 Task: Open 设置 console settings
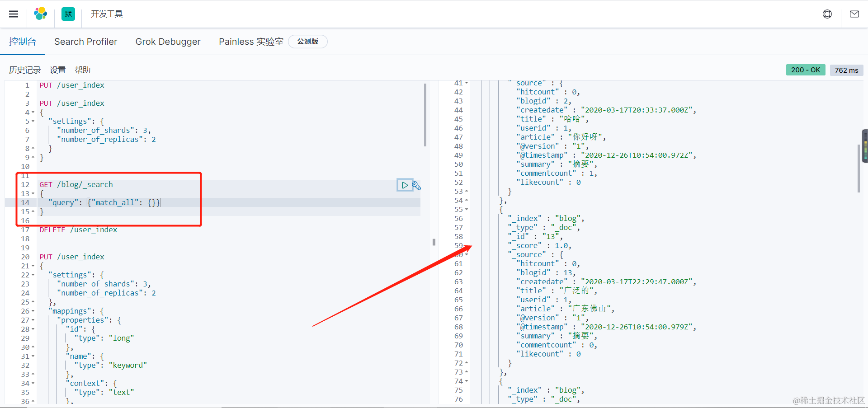(x=58, y=70)
